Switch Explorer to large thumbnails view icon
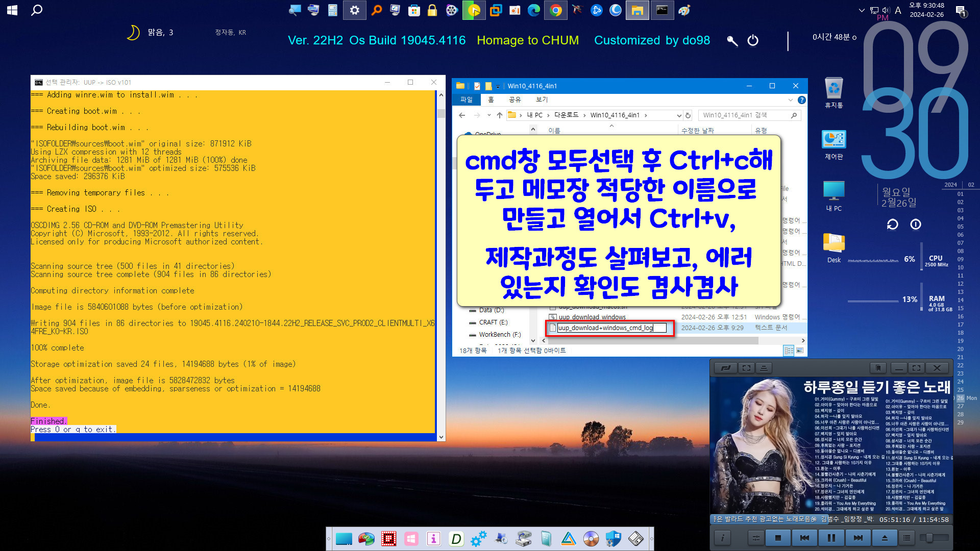Screen dimensions: 980x551 (800, 350)
